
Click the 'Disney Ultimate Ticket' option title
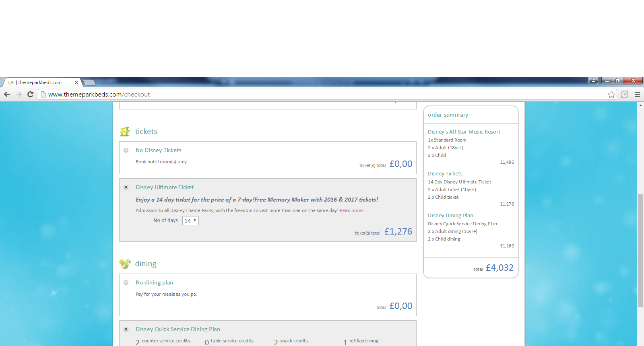(165, 187)
